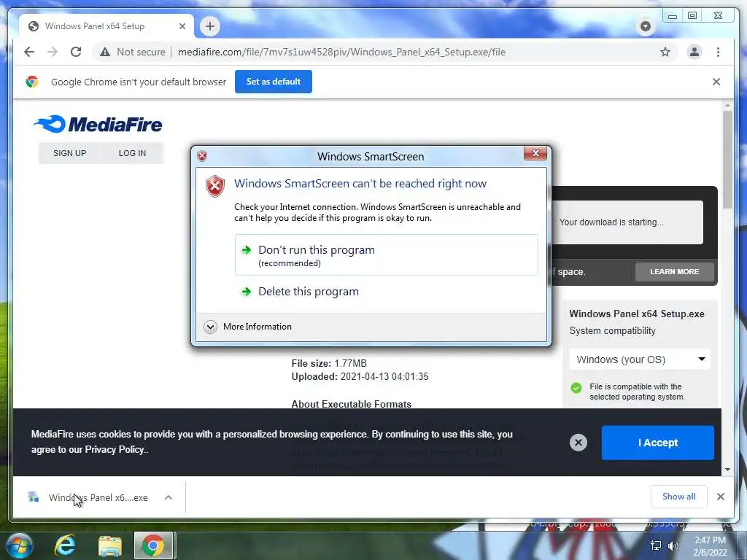Click Chrome icon in taskbar
Image resolution: width=747 pixels, height=560 pixels.
[153, 545]
